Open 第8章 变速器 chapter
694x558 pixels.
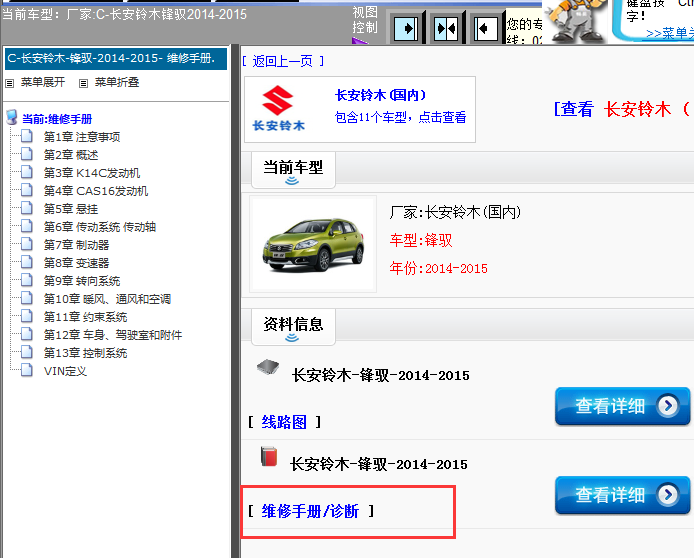pyautogui.click(x=76, y=263)
